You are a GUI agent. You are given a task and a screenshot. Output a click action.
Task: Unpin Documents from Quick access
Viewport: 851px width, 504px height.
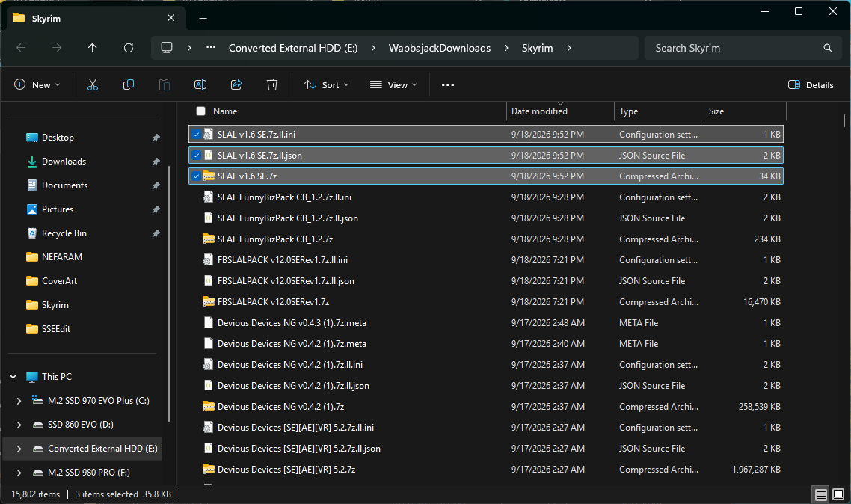coord(156,185)
